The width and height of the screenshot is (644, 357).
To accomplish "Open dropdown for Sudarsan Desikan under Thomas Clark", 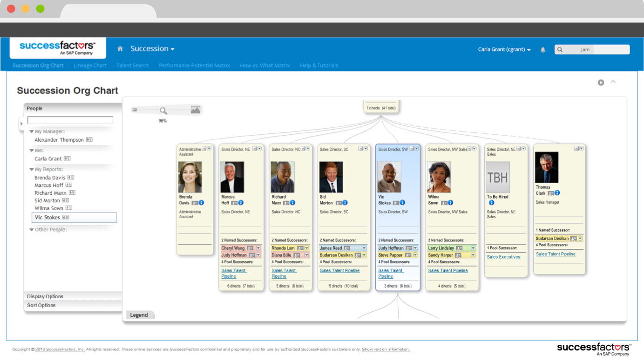I will tap(580, 239).
